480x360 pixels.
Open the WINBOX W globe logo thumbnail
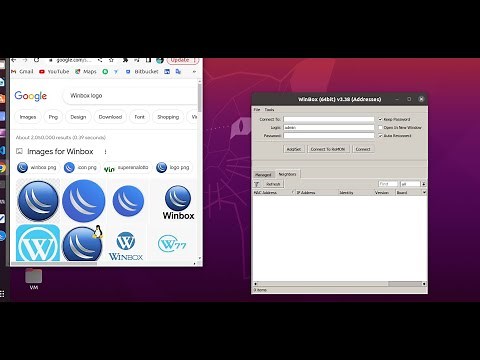click(126, 246)
